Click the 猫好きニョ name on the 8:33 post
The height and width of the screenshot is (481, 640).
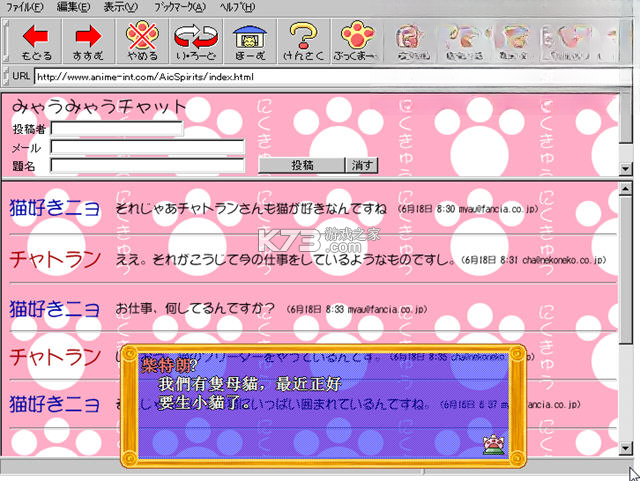point(54,309)
